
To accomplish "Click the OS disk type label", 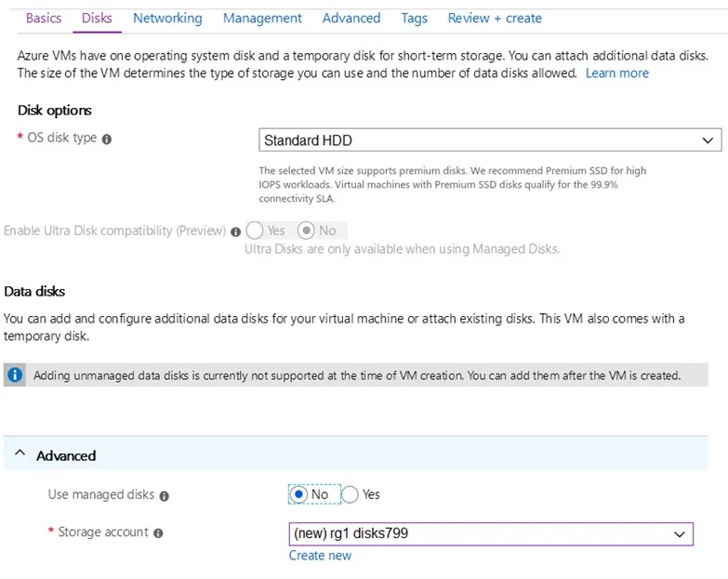I will click(x=61, y=138).
